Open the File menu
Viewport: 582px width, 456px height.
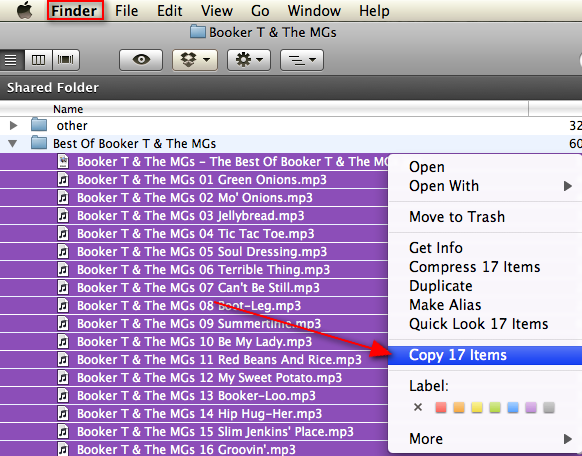[126, 11]
